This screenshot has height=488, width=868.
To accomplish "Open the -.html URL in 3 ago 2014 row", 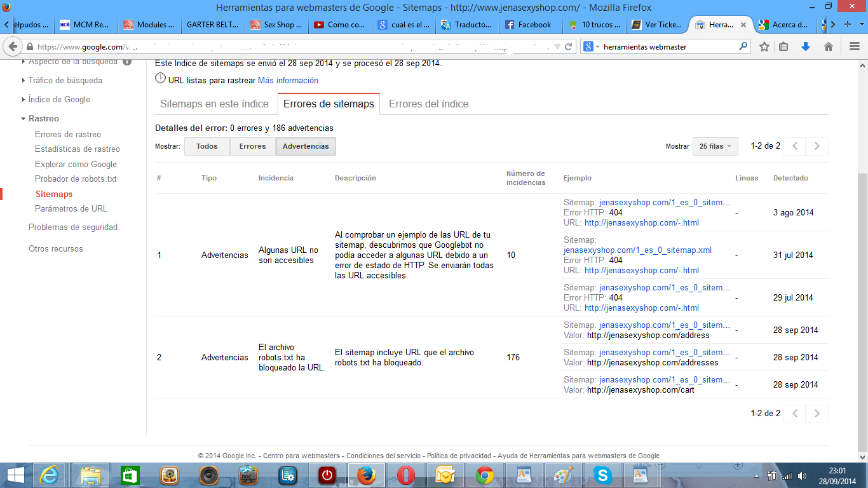I will tap(642, 222).
